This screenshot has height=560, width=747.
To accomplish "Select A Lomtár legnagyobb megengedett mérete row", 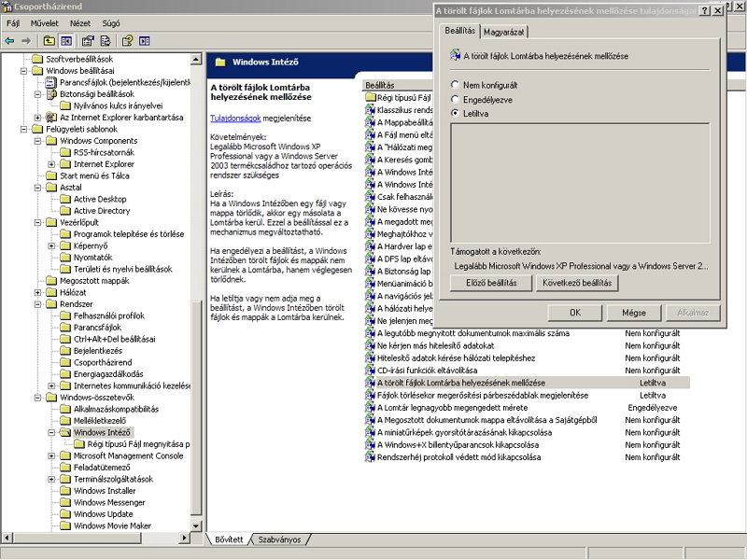I will point(527,408).
